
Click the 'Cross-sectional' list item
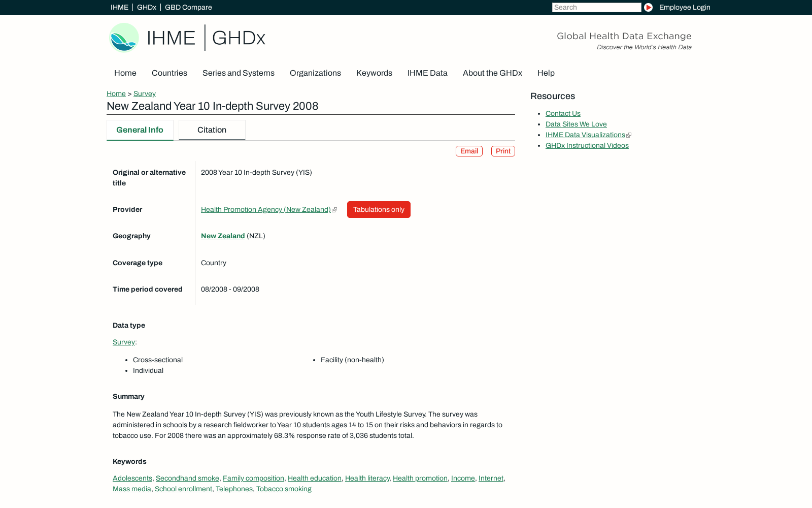[158, 360]
